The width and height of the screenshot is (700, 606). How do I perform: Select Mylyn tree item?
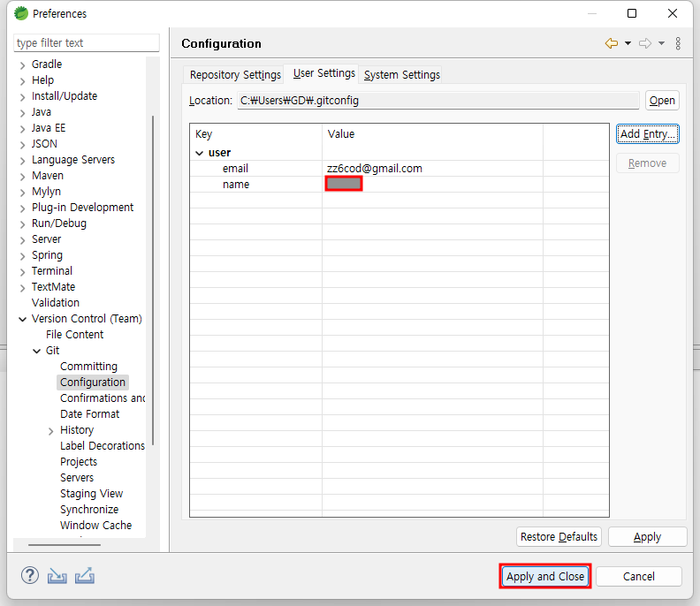tap(46, 192)
